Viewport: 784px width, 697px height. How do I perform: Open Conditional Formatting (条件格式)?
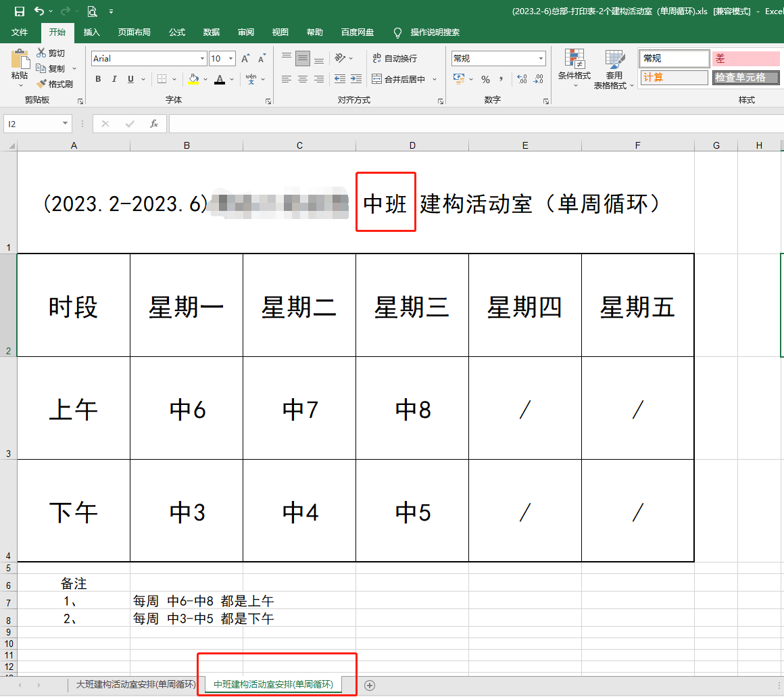click(x=574, y=68)
